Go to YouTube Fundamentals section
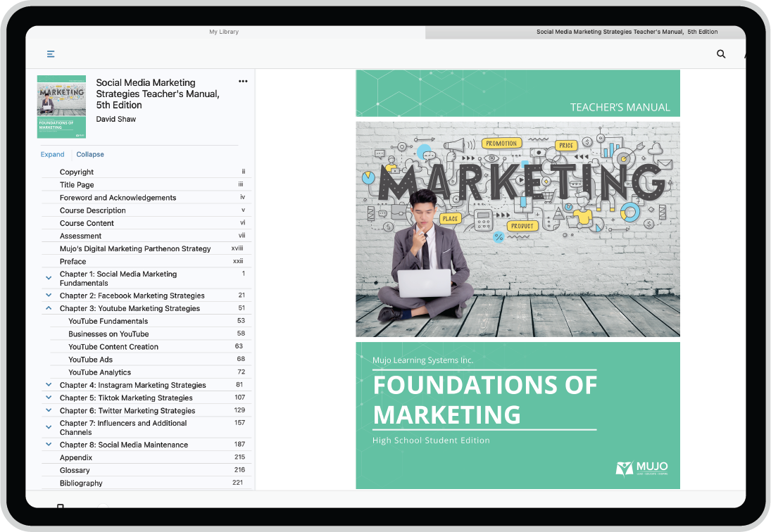Viewport: 771px width, 532px height. pyautogui.click(x=151, y=322)
